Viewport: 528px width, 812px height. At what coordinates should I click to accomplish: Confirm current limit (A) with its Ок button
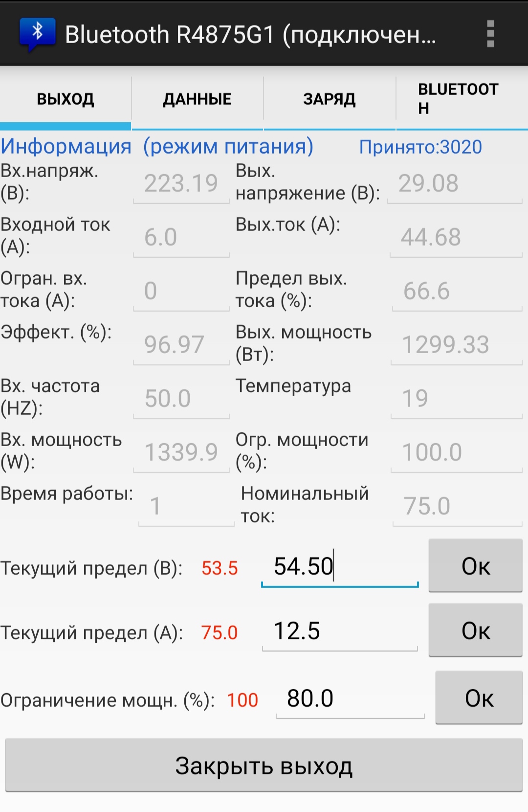point(476,631)
